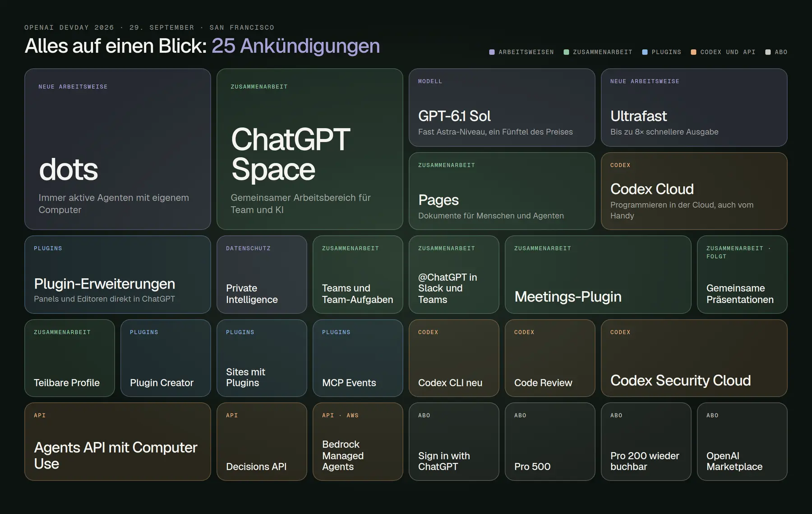Click the blue Plugins legend swatch
Image resolution: width=812 pixels, height=514 pixels.
click(x=645, y=52)
